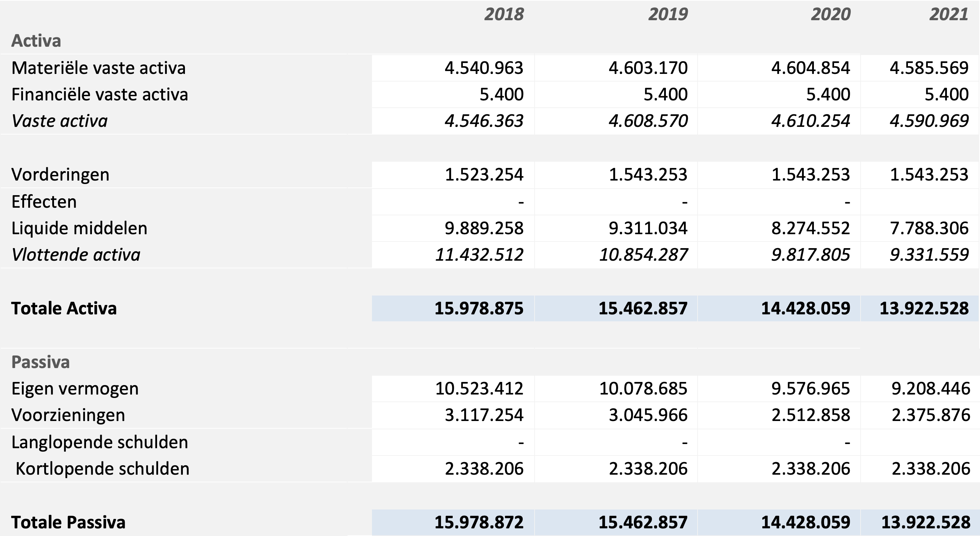The height and width of the screenshot is (536, 980).
Task: Select the Totale Passiva 2018 total 15.978.872
Action: point(479,522)
